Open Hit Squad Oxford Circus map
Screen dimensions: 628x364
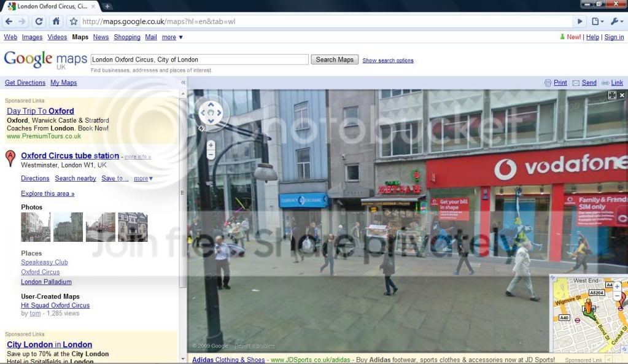[x=55, y=305]
